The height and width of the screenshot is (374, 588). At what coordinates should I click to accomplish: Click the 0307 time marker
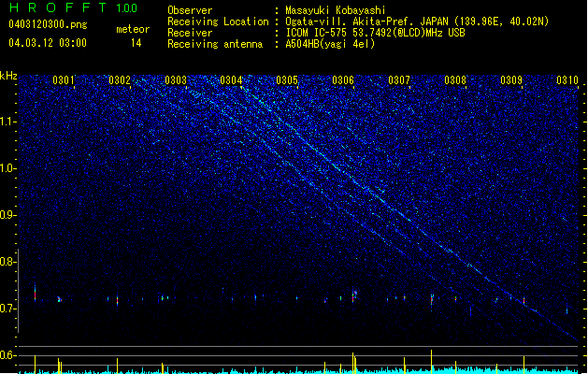(399, 80)
